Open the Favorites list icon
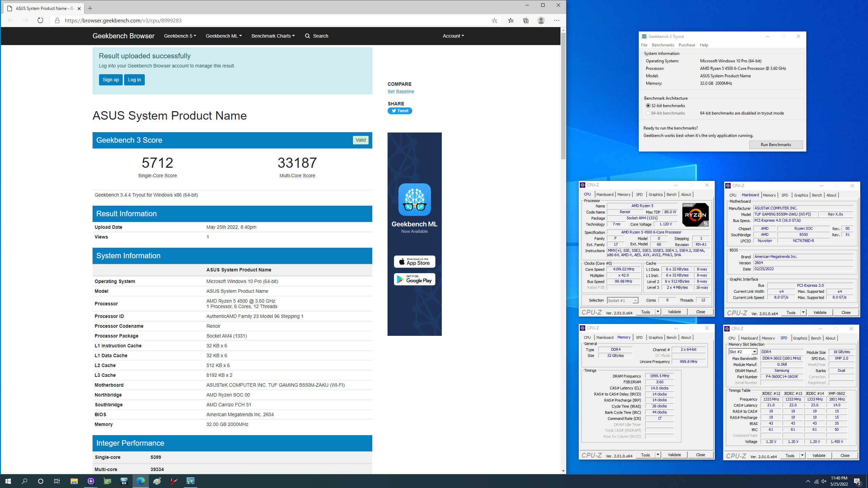 511,20
